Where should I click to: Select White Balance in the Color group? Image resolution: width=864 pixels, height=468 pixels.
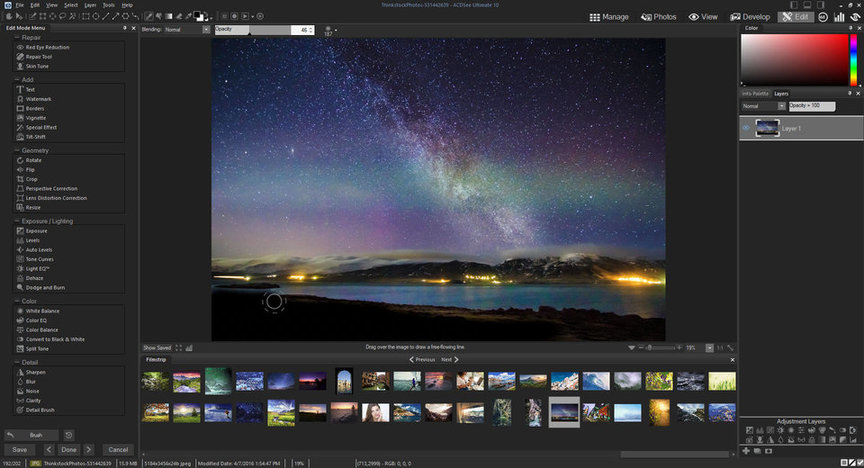(x=40, y=311)
